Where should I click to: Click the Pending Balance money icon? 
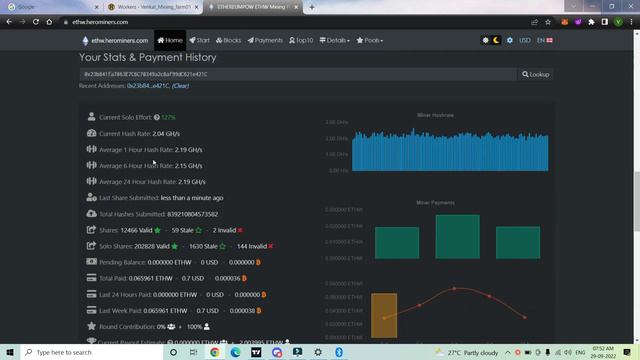[91, 262]
